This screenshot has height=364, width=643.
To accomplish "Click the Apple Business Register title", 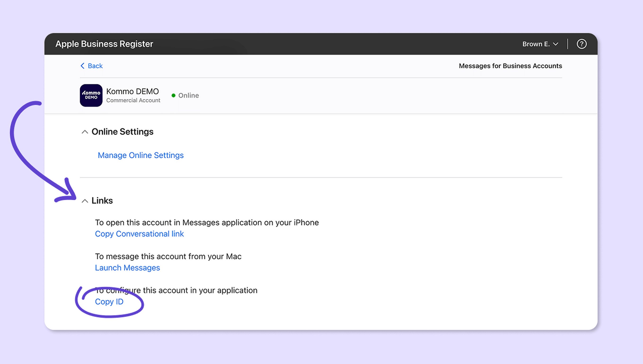I will point(104,44).
